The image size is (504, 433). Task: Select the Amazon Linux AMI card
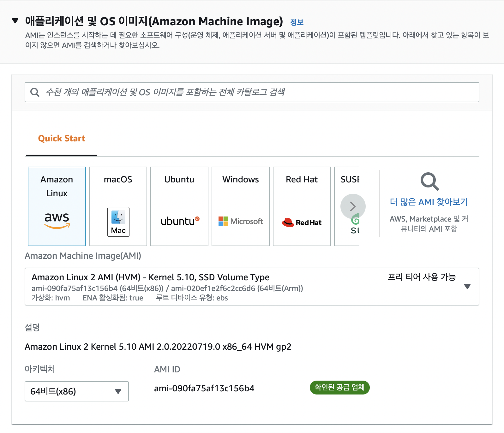click(x=57, y=206)
